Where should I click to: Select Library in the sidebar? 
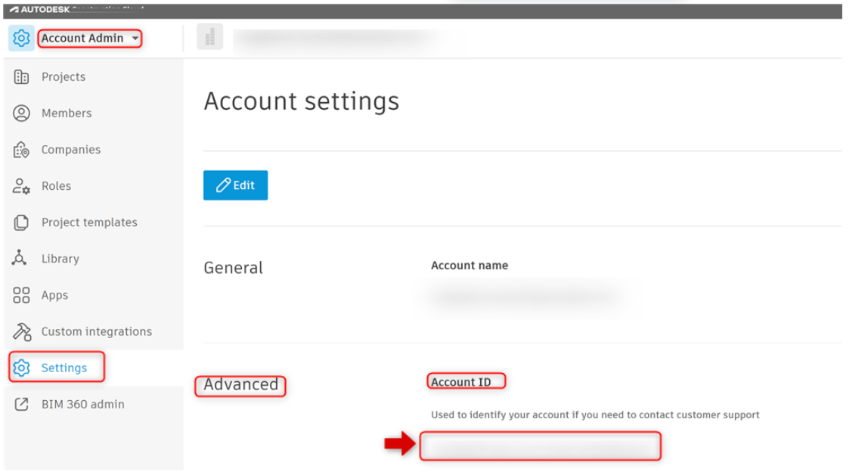[60, 259]
